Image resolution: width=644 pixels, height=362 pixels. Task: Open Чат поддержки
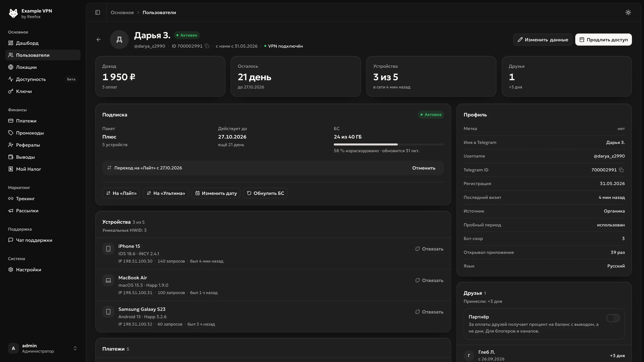tap(43, 240)
